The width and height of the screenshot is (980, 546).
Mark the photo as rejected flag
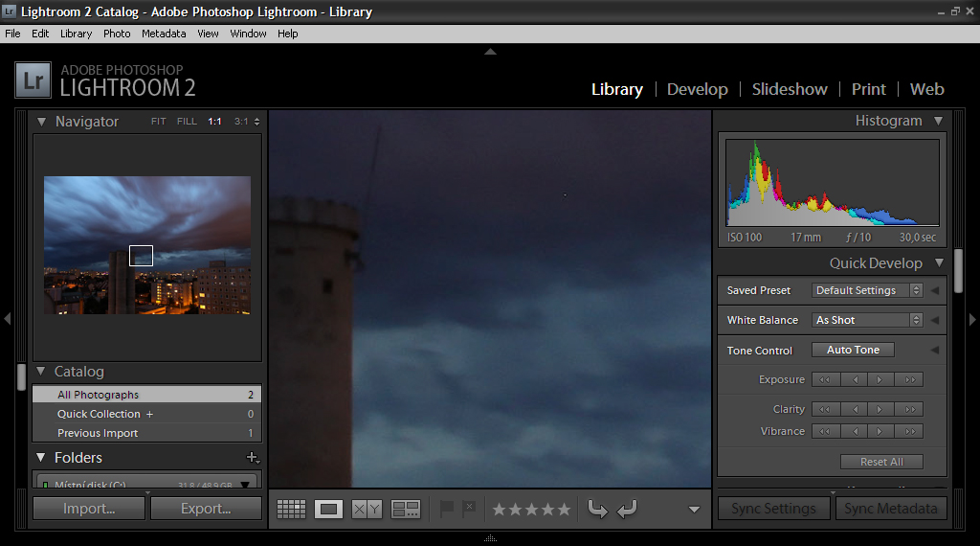(x=469, y=509)
